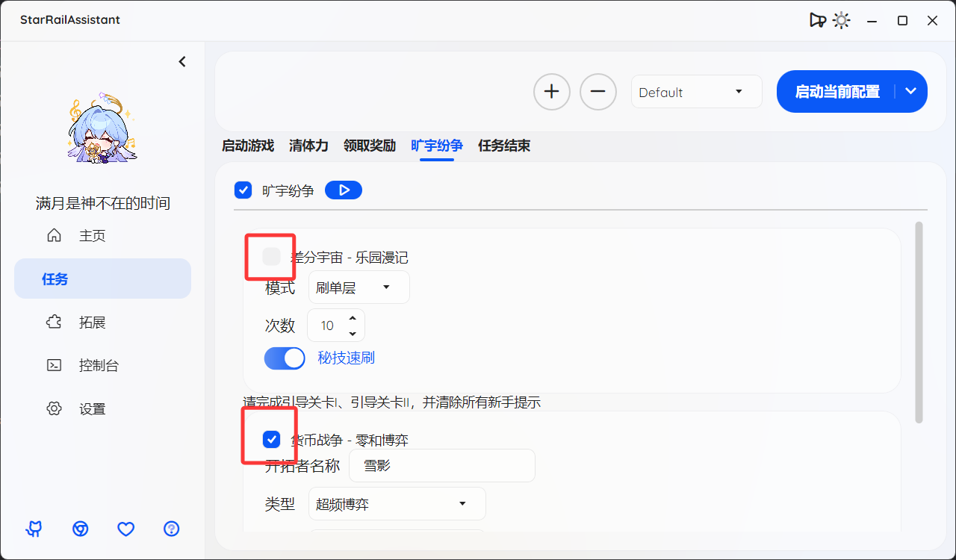Open 设置 settings via gear icon
The height and width of the screenshot is (560, 956).
(81, 408)
